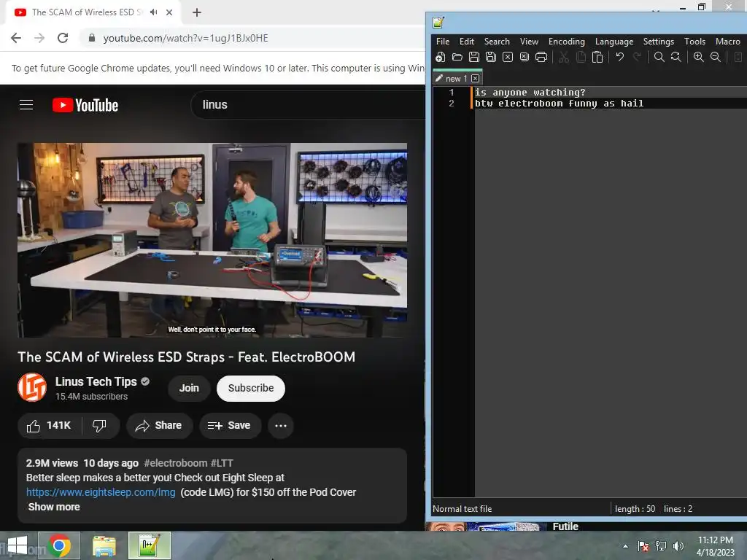
Task: Click the Copy icon in Notepad++ toolbar
Action: (x=581, y=57)
